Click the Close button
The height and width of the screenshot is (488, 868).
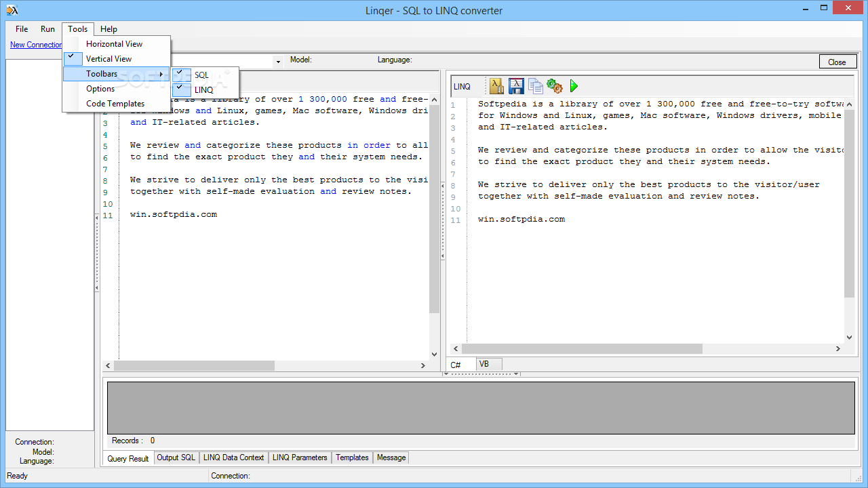click(x=837, y=62)
